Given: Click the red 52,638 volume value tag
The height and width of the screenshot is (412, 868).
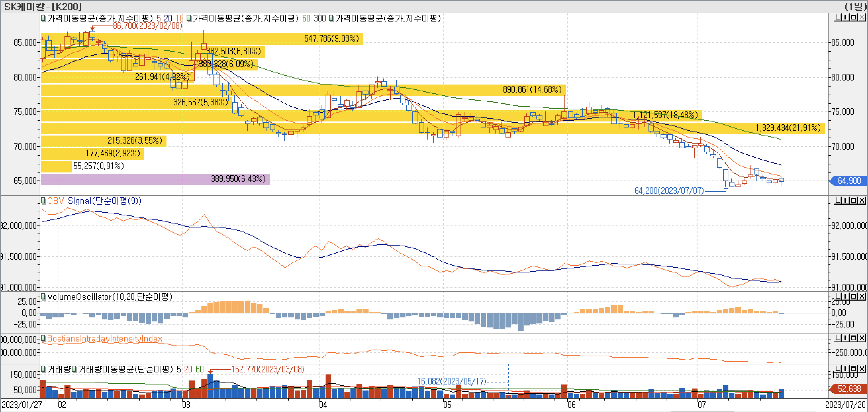Looking at the screenshot, I should point(849,389).
